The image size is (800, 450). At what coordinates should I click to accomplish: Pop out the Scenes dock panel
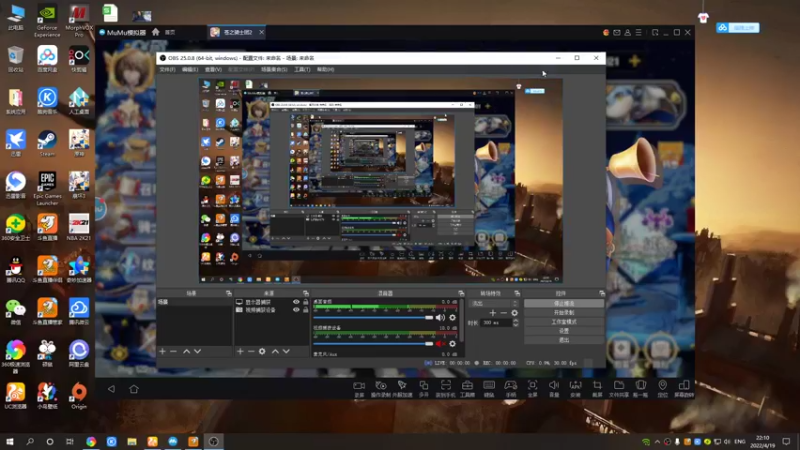pos(229,293)
